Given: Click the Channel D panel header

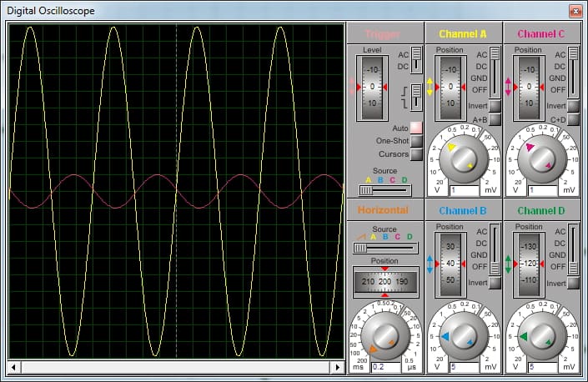Looking at the screenshot, I should 541,210.
